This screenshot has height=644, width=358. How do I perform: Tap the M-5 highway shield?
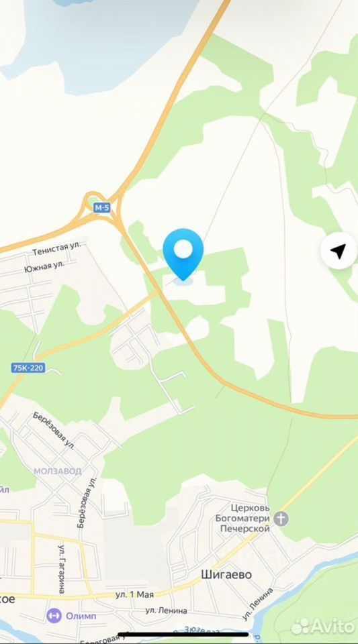pos(102,208)
